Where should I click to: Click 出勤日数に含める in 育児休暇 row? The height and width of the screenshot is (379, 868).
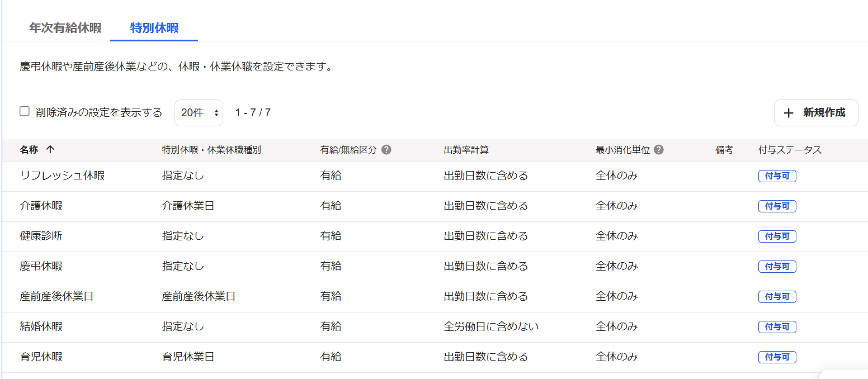486,357
